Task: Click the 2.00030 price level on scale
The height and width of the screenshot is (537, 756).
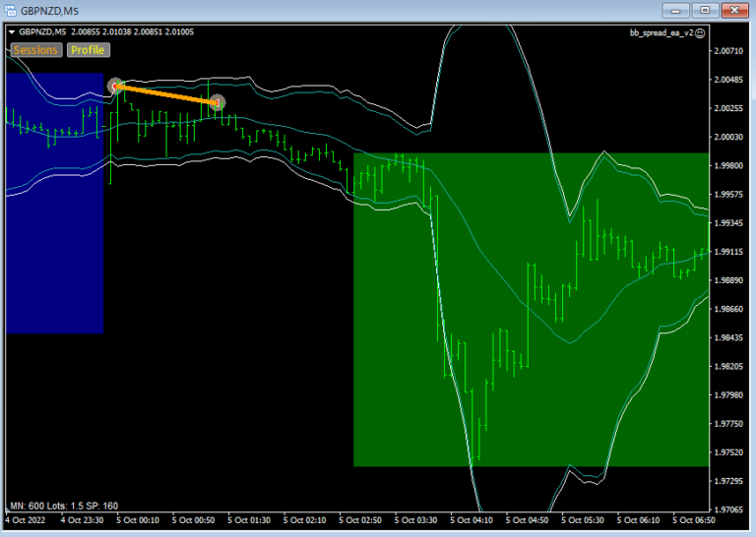Action: (729, 137)
